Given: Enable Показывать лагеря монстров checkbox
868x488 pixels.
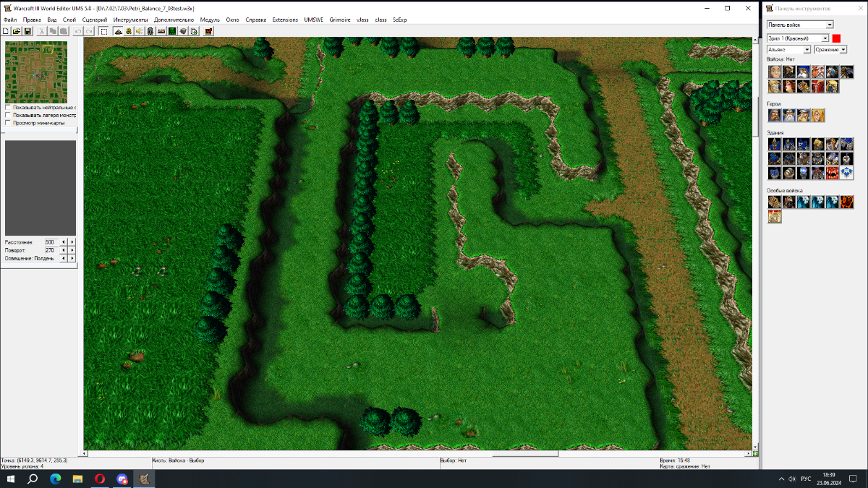Looking at the screenshot, I should (8, 115).
